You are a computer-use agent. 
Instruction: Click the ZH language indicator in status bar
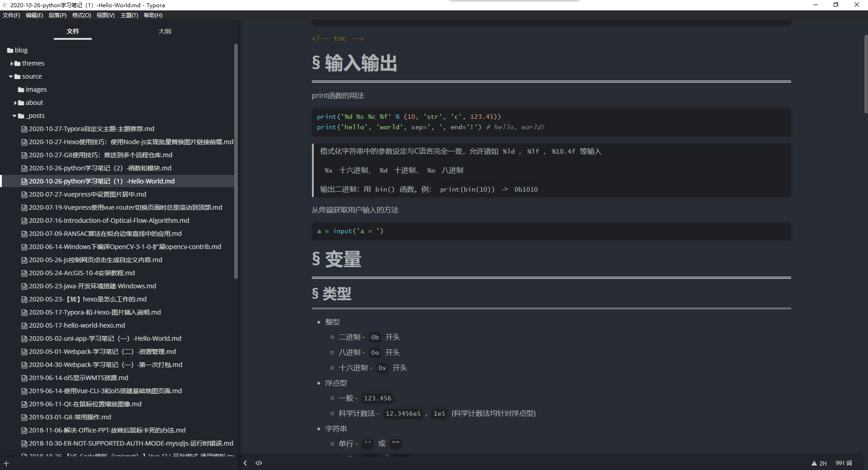click(x=823, y=463)
